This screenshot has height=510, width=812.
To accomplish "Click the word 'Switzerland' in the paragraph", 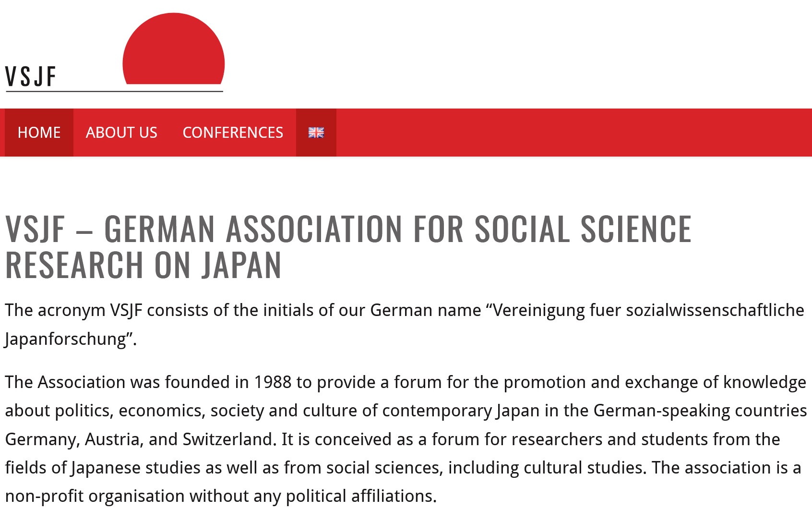I will 227,439.
